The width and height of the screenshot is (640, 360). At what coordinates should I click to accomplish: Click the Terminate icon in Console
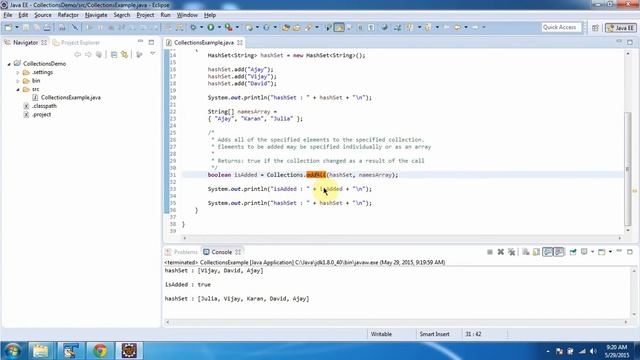489,252
